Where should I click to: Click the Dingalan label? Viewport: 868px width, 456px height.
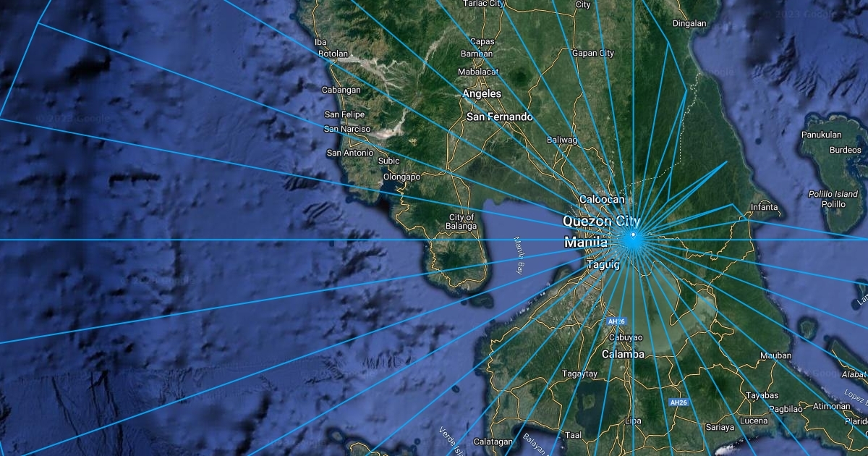pos(689,23)
